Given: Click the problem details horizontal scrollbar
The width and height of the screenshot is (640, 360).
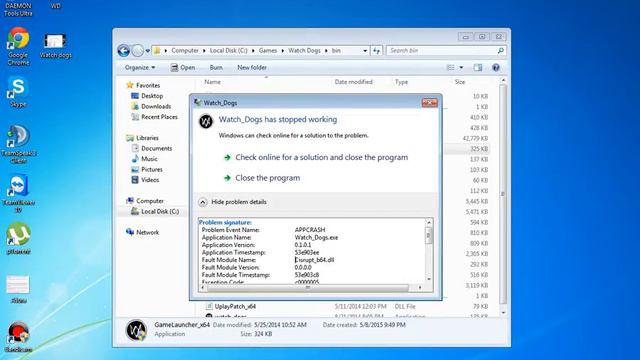Looking at the screenshot, I should click(311, 288).
